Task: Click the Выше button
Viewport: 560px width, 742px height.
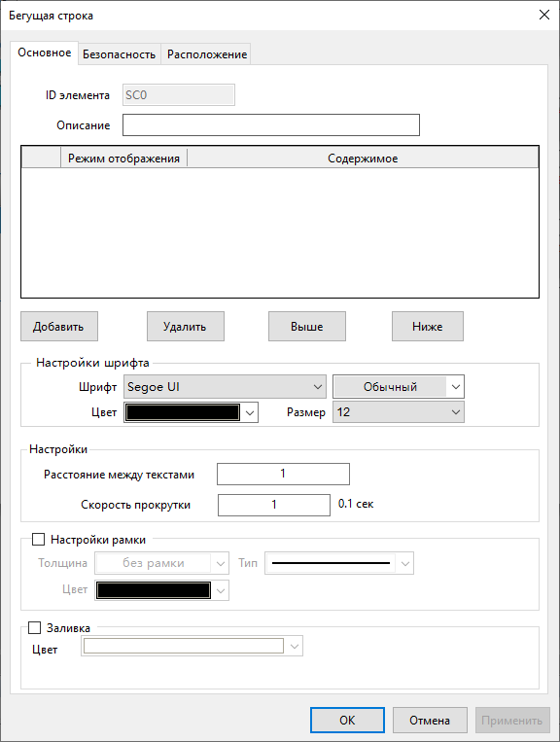Action: pos(307,326)
